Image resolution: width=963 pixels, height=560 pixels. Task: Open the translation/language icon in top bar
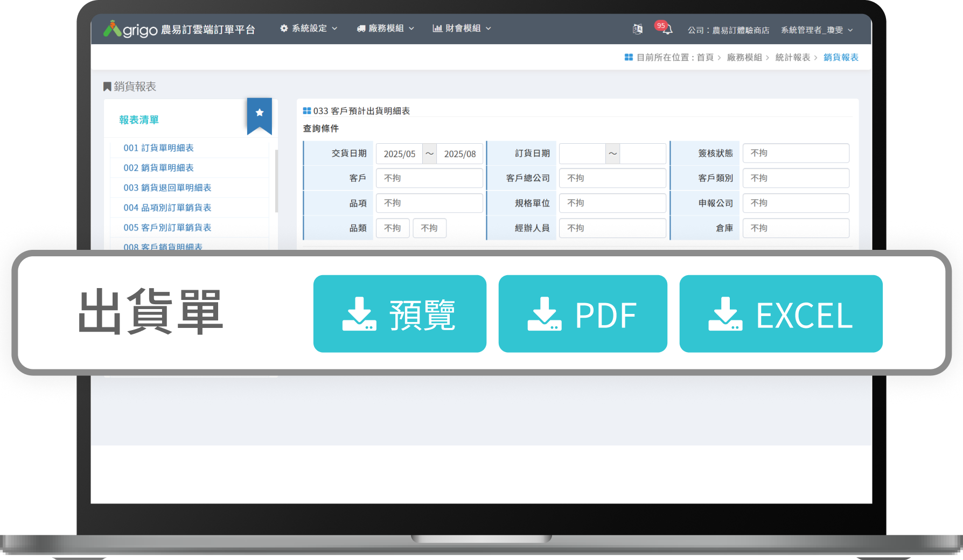point(637,29)
